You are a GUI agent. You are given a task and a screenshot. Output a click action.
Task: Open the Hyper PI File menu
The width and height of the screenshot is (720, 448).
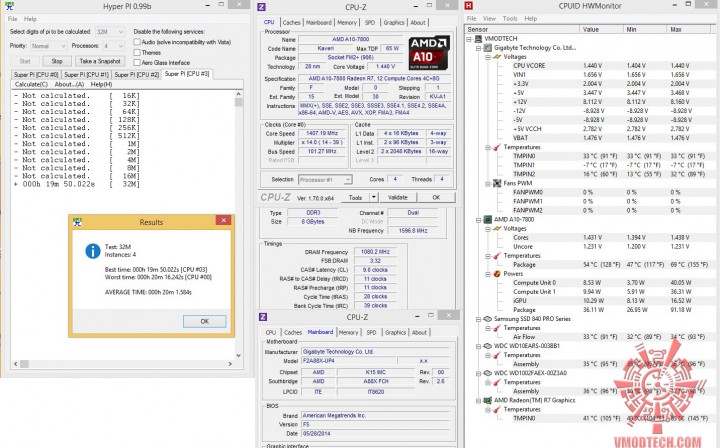12,19
